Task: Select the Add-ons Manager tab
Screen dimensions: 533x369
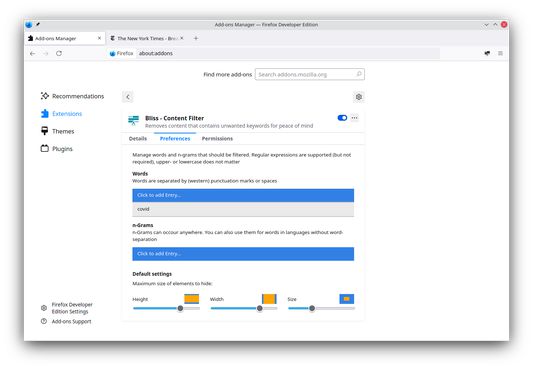Action: 65,38
